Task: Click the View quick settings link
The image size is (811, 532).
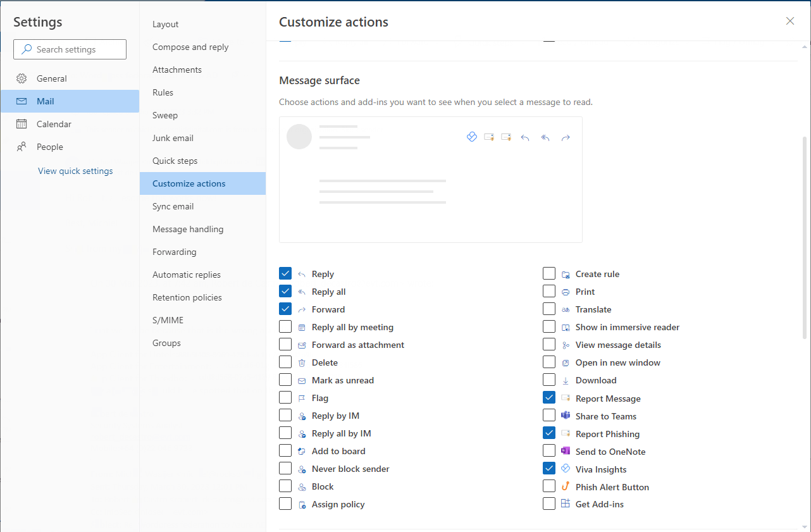Action: pos(75,171)
